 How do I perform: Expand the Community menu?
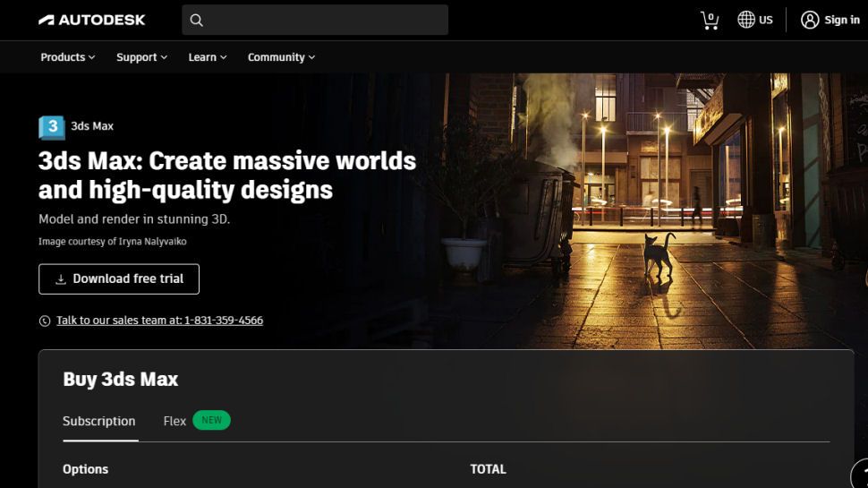(x=281, y=57)
